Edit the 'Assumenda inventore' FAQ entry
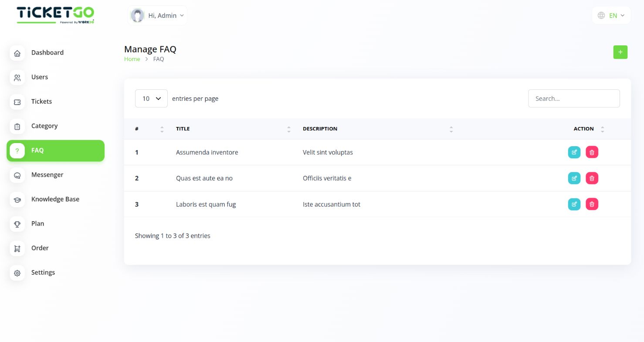644x342 pixels. [574, 152]
